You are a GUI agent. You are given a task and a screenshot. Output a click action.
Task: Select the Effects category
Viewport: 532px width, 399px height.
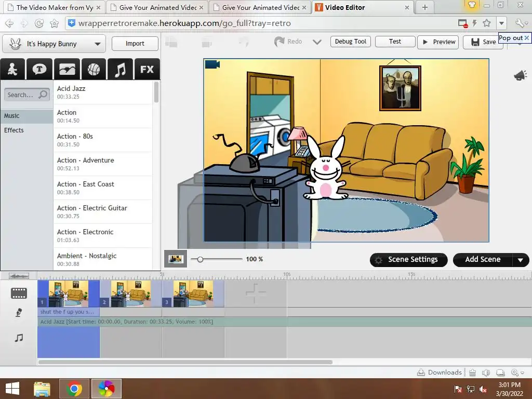[27, 130]
